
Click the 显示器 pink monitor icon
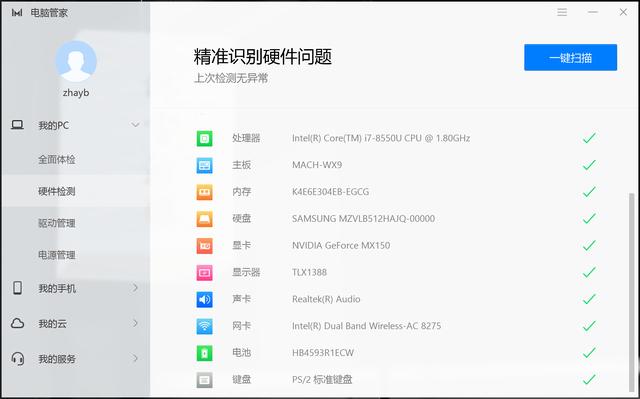tap(204, 273)
